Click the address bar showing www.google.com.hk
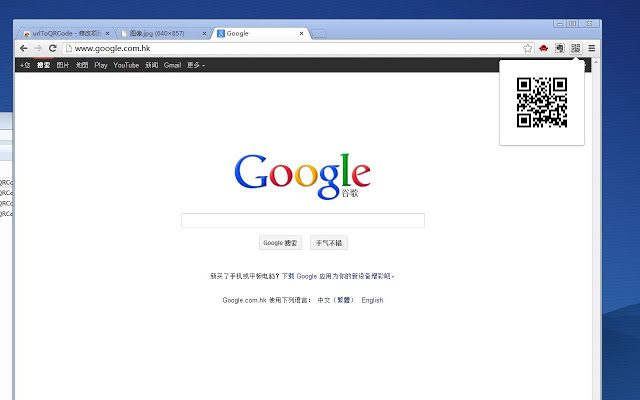The height and width of the screenshot is (400, 640). click(298, 49)
